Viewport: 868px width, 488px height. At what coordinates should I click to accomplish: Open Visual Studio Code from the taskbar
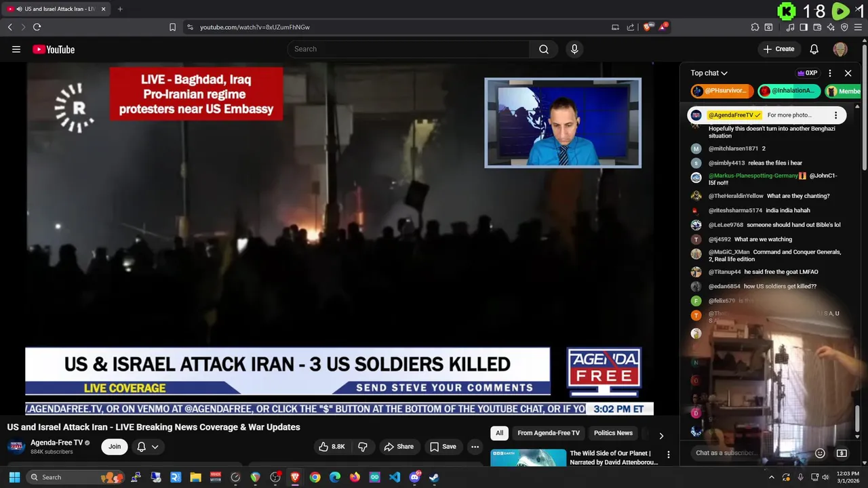pos(395,477)
